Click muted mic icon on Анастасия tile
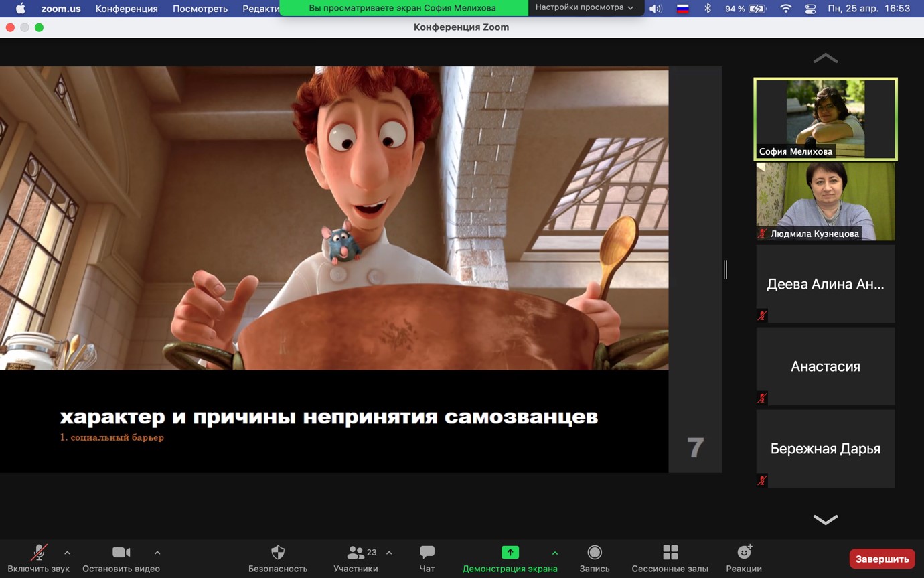The image size is (924, 578). (x=762, y=398)
